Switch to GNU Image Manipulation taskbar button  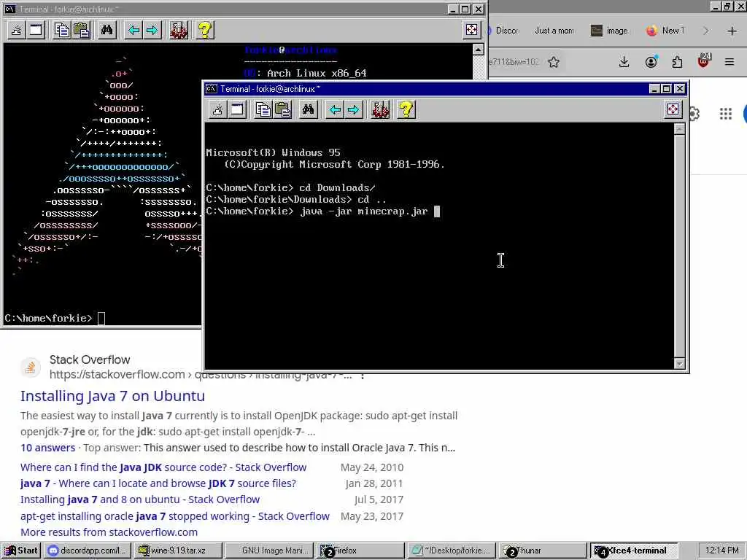269,551
